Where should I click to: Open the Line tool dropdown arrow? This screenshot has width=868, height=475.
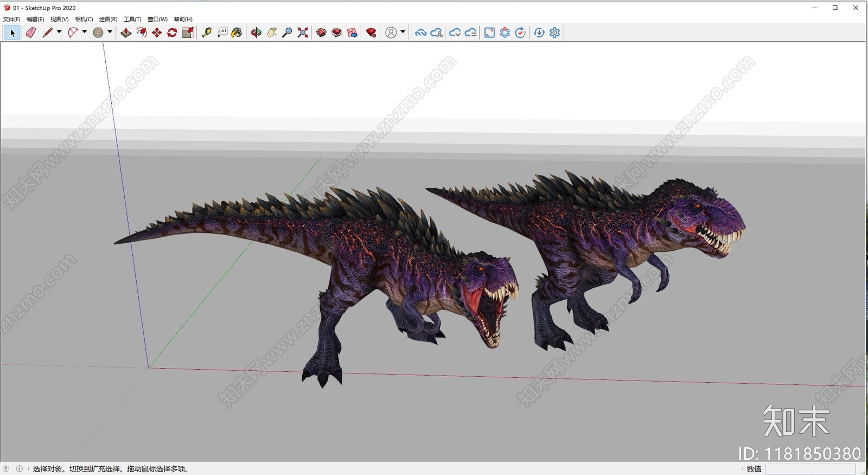tap(59, 32)
